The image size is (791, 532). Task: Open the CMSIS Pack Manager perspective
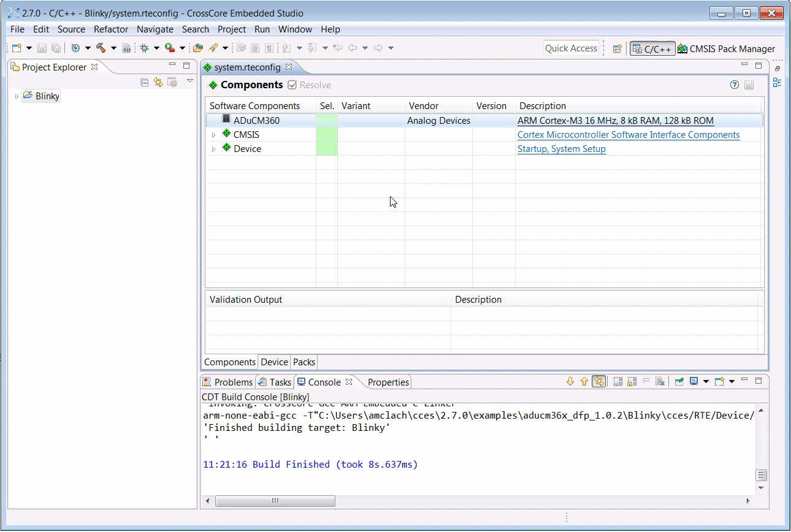727,49
